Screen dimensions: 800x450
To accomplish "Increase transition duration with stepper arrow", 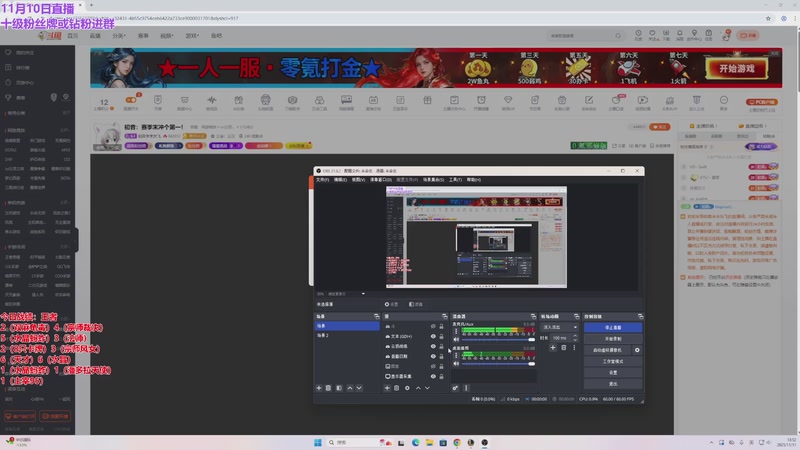I will [x=575, y=336].
